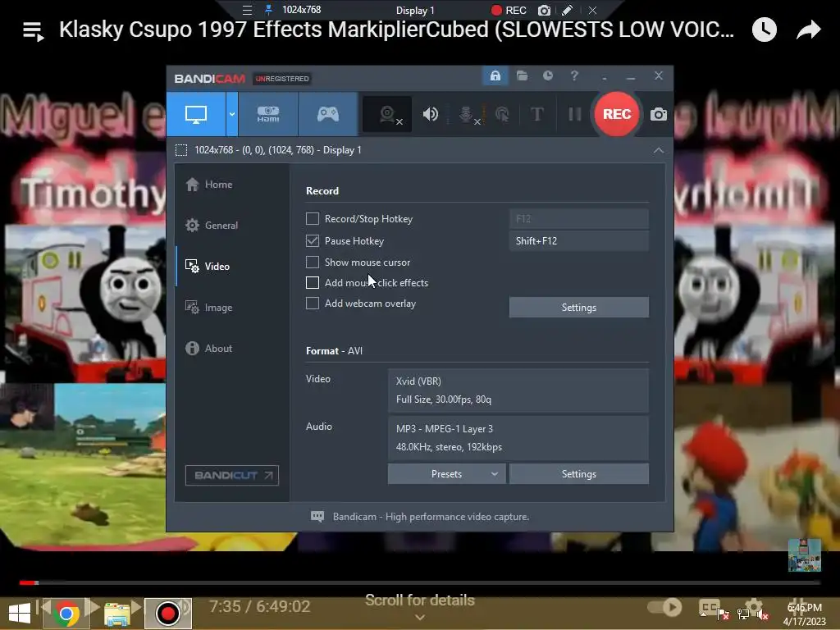Click the video progress bar

419,582
